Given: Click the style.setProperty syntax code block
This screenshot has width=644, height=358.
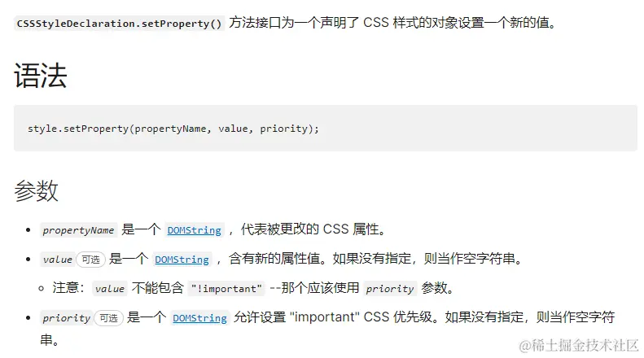Looking at the screenshot, I should coord(326,128).
